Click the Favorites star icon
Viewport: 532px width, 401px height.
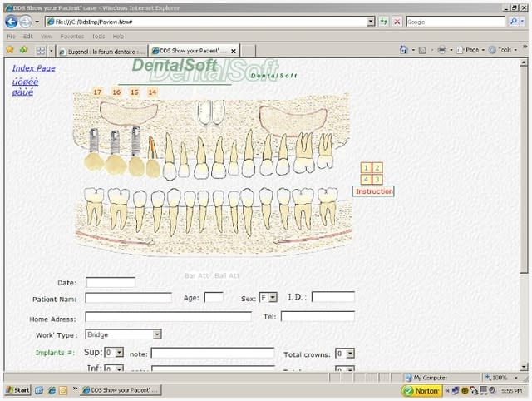(x=10, y=50)
